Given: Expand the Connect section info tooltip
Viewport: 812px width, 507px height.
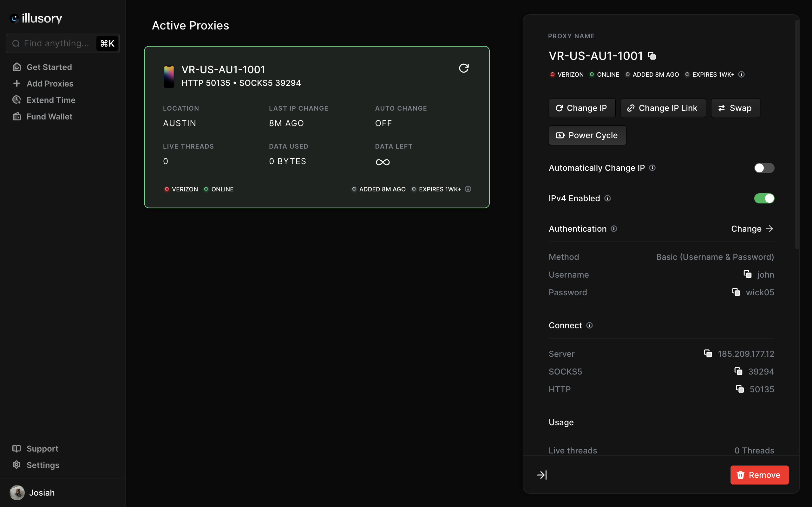Looking at the screenshot, I should pos(590,325).
